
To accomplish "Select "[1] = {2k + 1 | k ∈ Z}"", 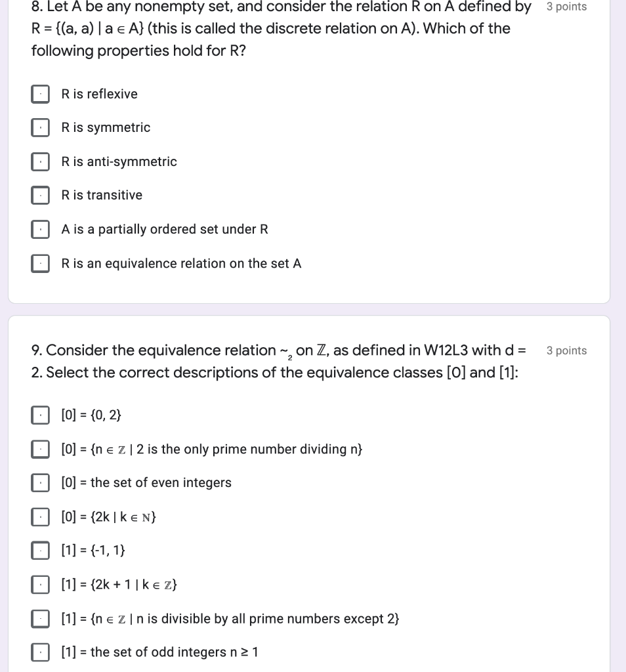I will click(40, 584).
